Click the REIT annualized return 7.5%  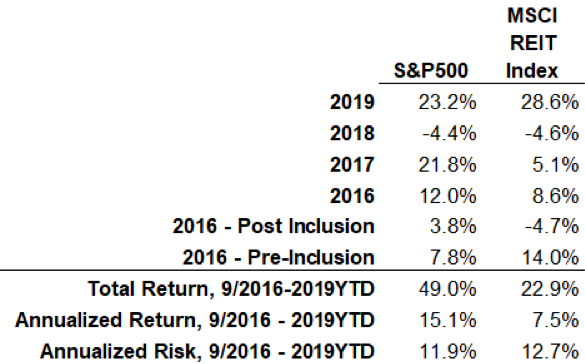(x=556, y=320)
